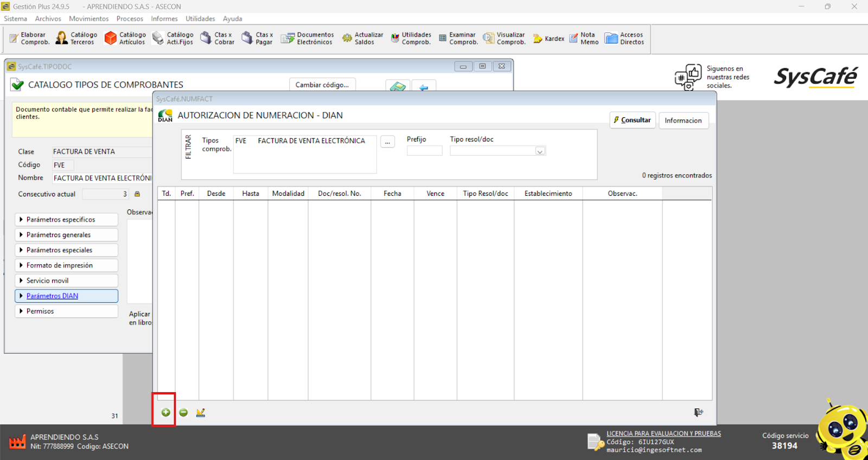Click the Prefijo input field
Image resolution: width=868 pixels, height=460 pixels.
click(424, 151)
